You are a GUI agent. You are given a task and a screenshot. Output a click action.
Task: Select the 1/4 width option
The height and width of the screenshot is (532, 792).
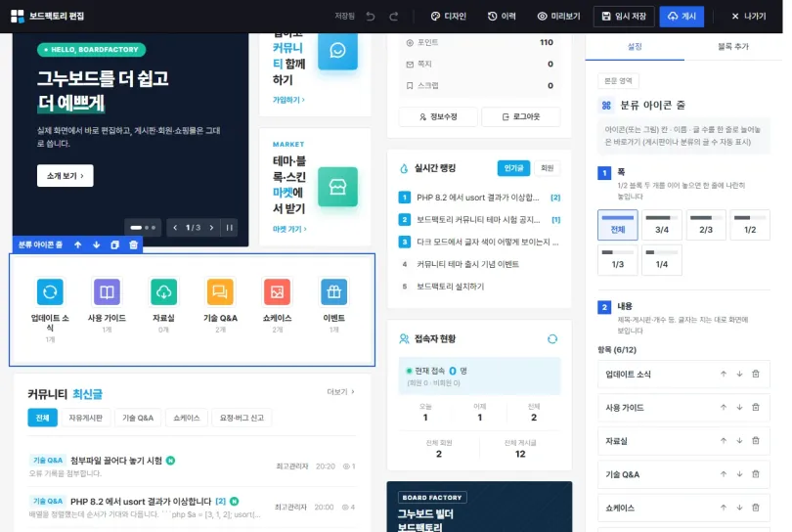tap(662, 260)
